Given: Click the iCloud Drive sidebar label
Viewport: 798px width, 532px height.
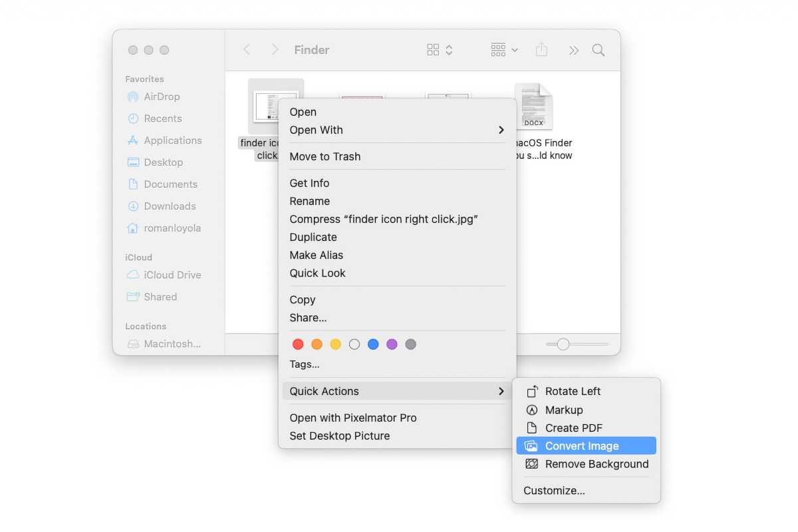Looking at the screenshot, I should [x=172, y=275].
